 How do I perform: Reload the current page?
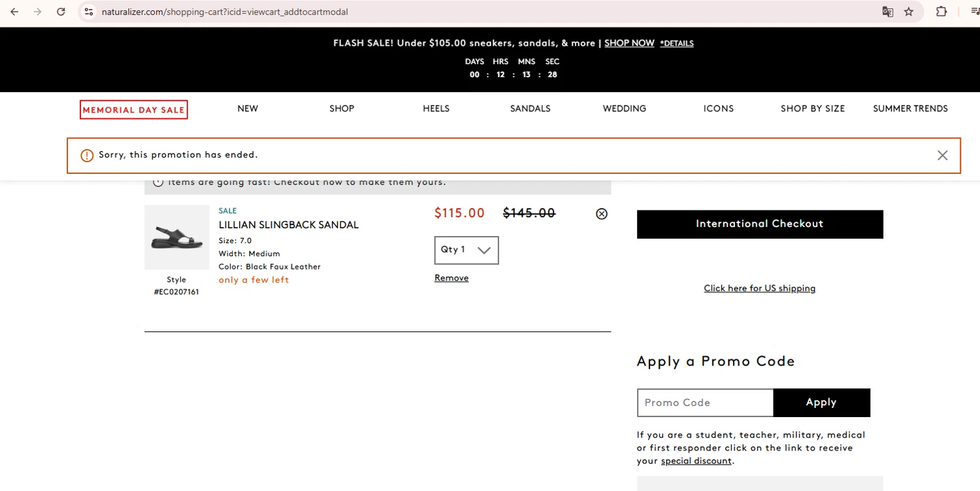(61, 12)
